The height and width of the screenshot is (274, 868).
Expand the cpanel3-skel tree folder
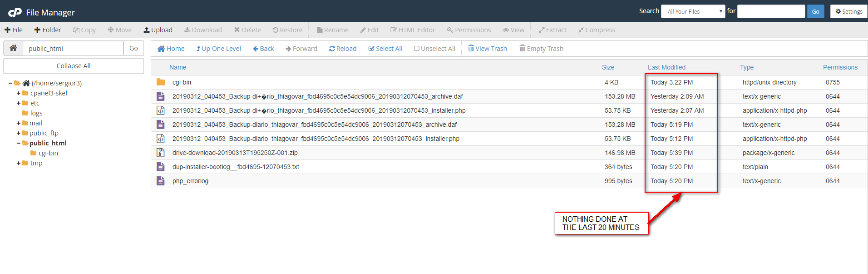19,93
